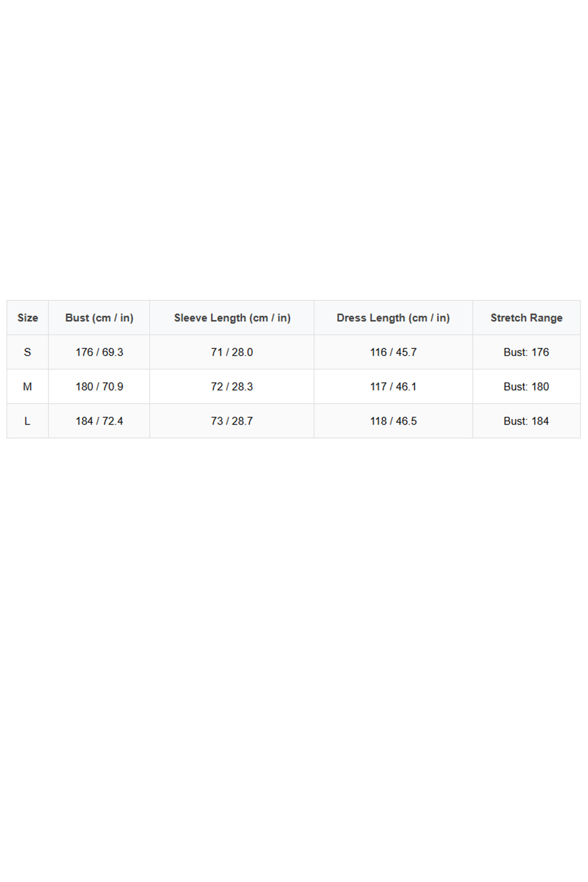588x882 pixels.
Task: Click the Dress Length column header
Action: pyautogui.click(x=393, y=318)
